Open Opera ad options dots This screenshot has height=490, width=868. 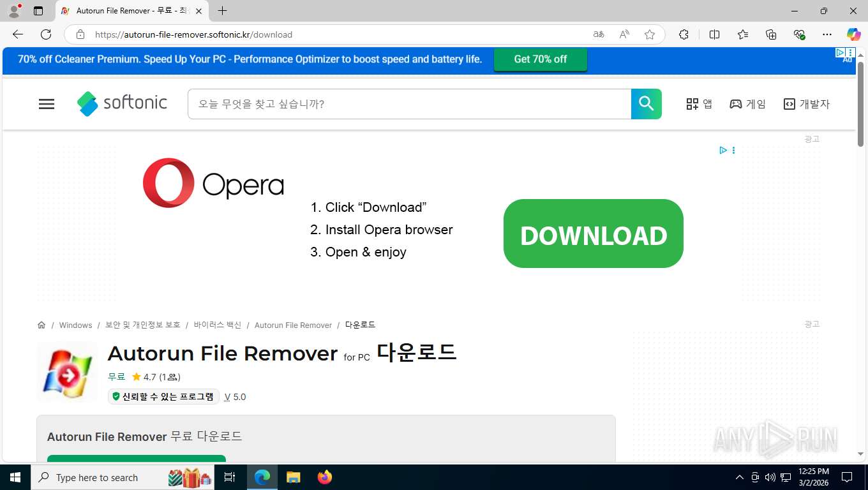tap(733, 151)
